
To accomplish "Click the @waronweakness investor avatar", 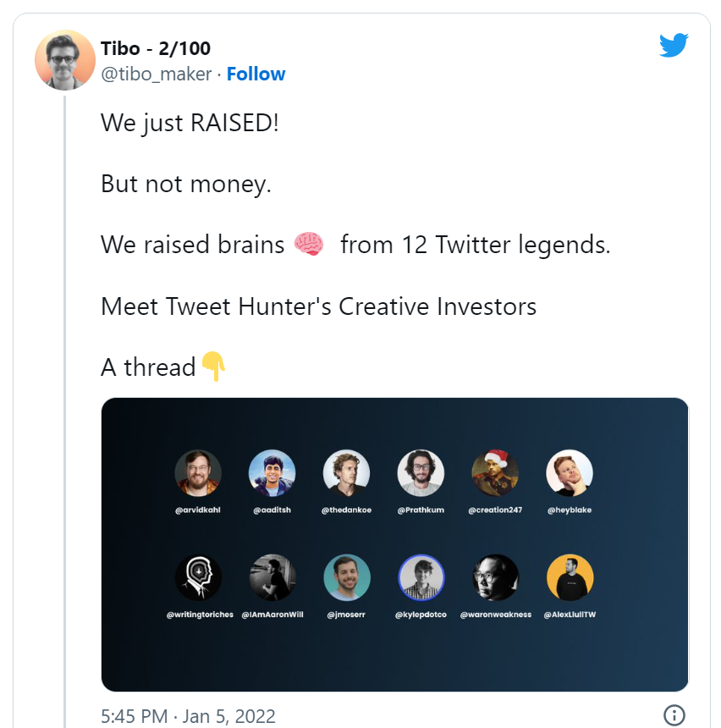I will 495,578.
